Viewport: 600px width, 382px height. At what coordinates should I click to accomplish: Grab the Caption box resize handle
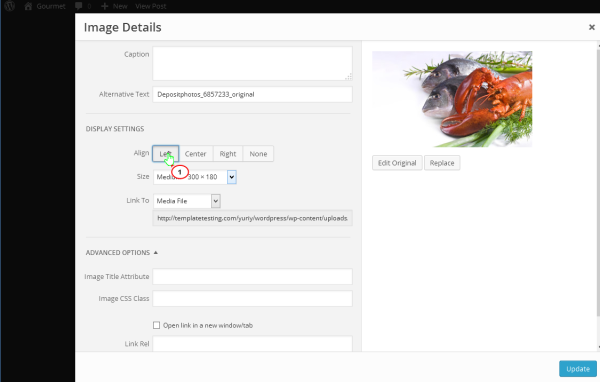[349, 77]
